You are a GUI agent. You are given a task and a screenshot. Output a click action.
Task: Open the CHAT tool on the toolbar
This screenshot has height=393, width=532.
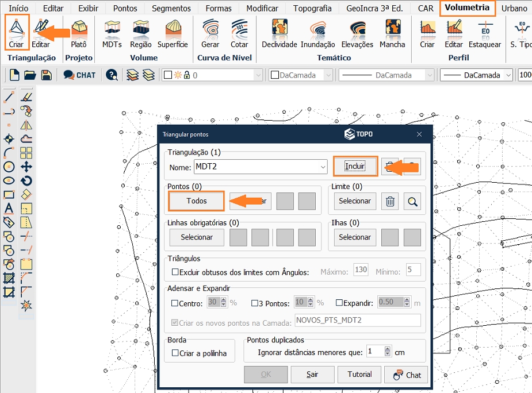[81, 75]
